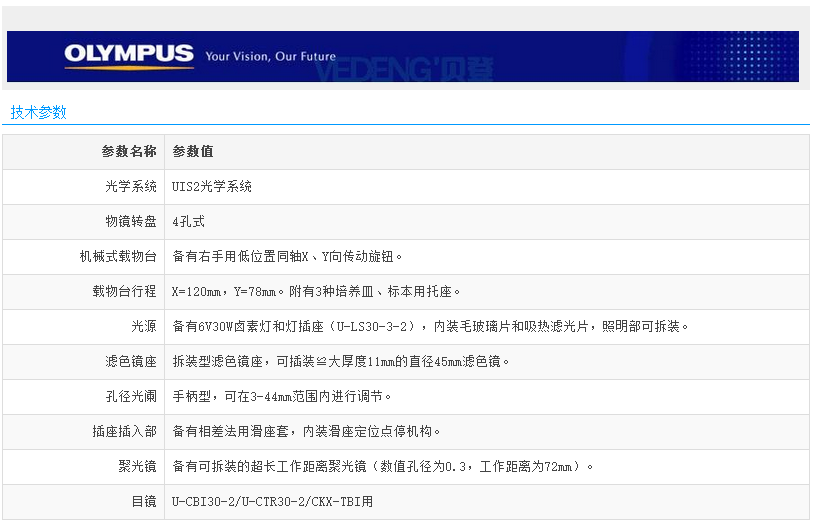Viewport: 825px width, 528px height.
Task: Click the 参数值 column header
Action: click(193, 152)
